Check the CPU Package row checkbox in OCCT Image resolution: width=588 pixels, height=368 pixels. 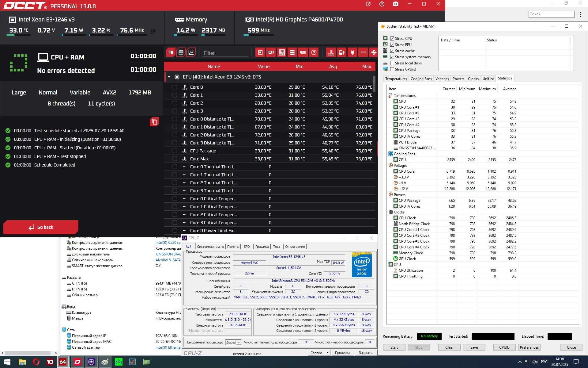(x=175, y=151)
